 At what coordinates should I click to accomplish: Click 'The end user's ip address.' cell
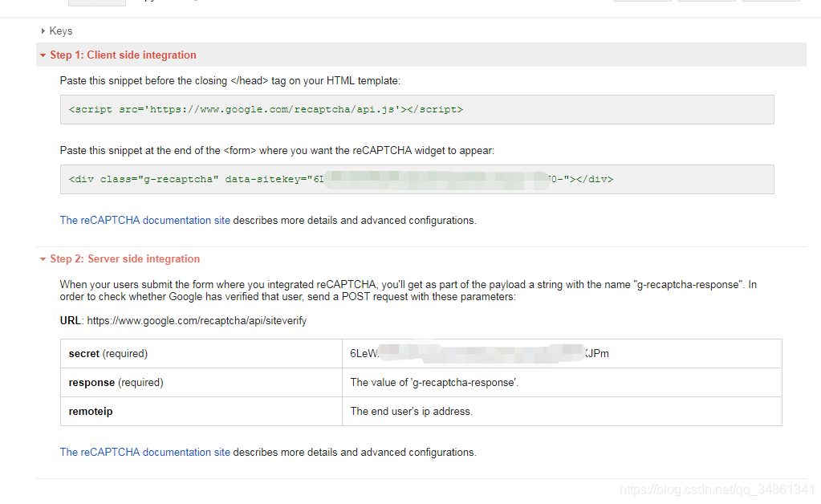pyautogui.click(x=562, y=411)
